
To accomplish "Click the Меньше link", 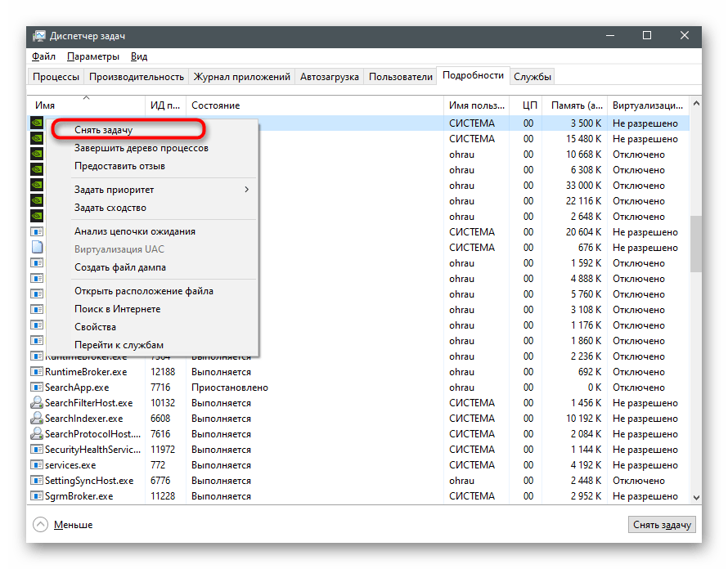I will click(x=73, y=525).
